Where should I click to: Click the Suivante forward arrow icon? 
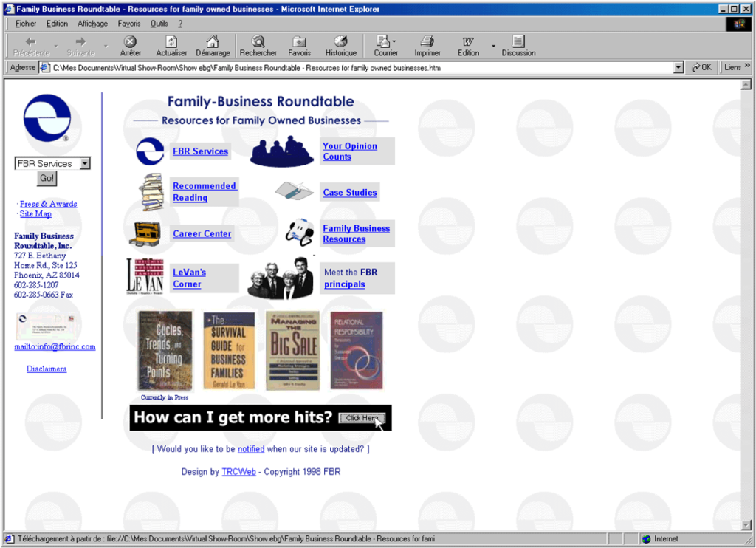(80, 41)
